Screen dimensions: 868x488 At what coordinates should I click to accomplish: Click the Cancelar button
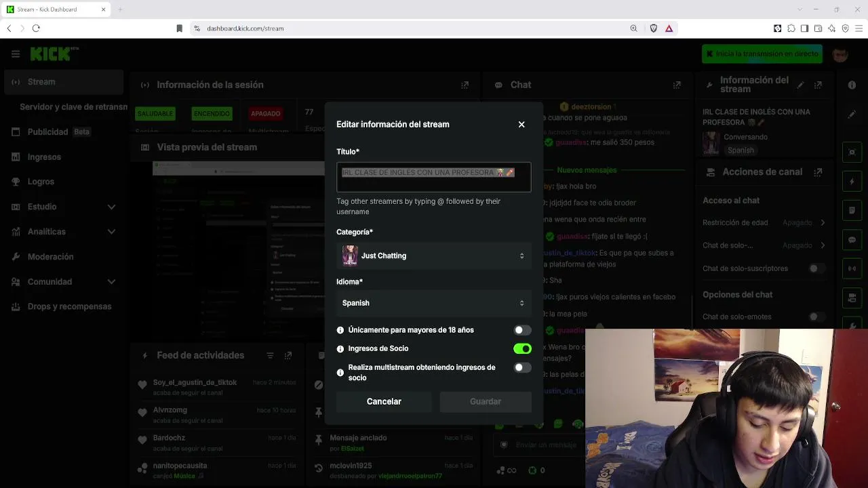[384, 401]
